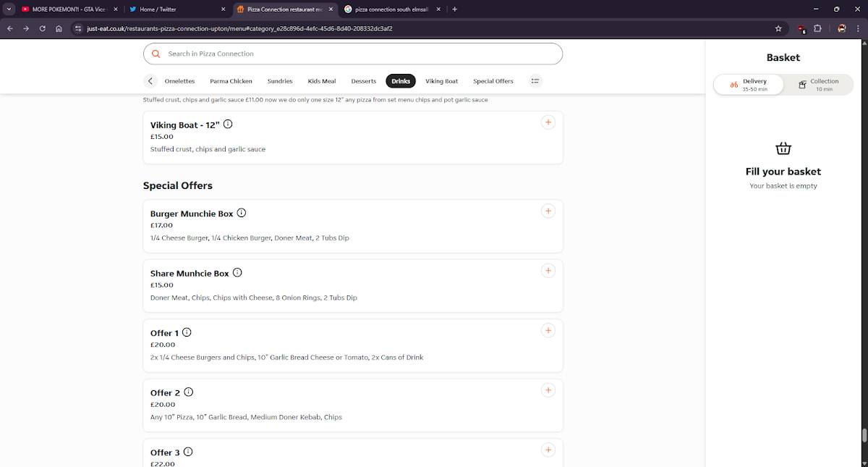The height and width of the screenshot is (467, 868).
Task: Bookmark this page with the star icon
Action: click(778, 29)
